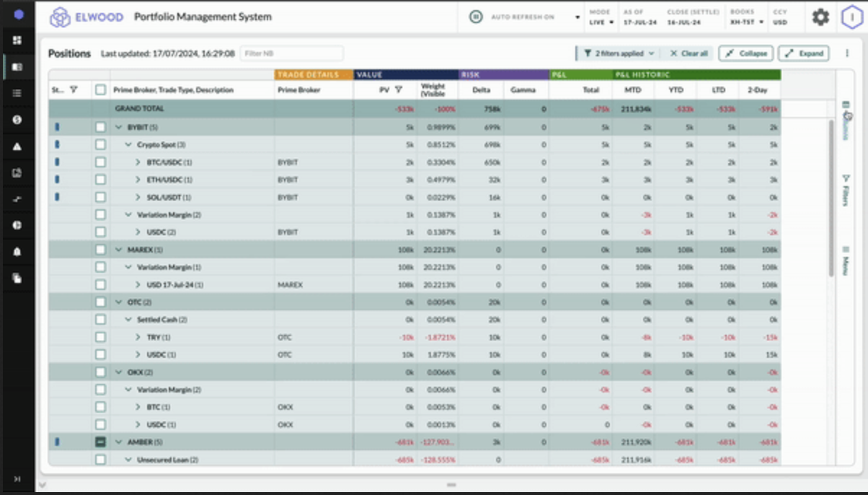Click the GRAND TOTAL row label
868x495 pixels.
click(140, 109)
